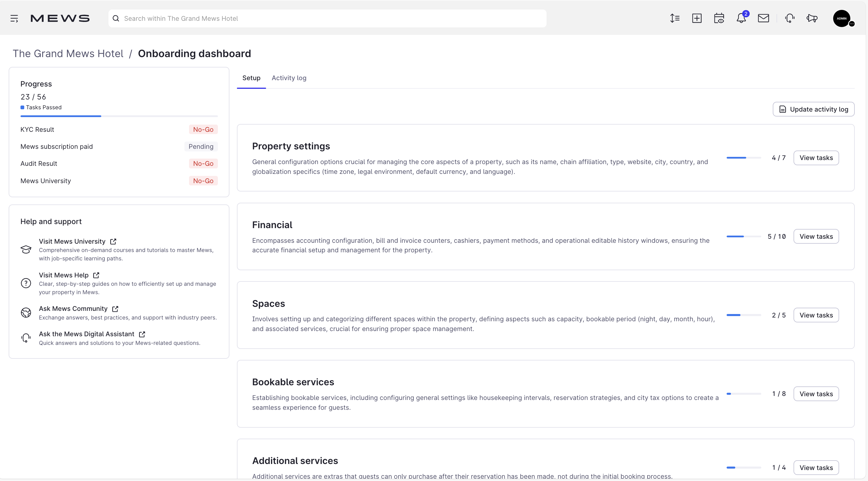868x481 pixels.
Task: Open the queue list icon in the header
Action: point(675,18)
